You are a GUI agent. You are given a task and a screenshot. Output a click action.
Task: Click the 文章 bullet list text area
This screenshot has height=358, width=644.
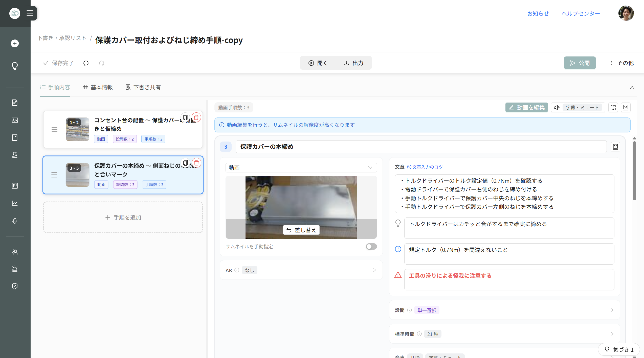pos(504,194)
